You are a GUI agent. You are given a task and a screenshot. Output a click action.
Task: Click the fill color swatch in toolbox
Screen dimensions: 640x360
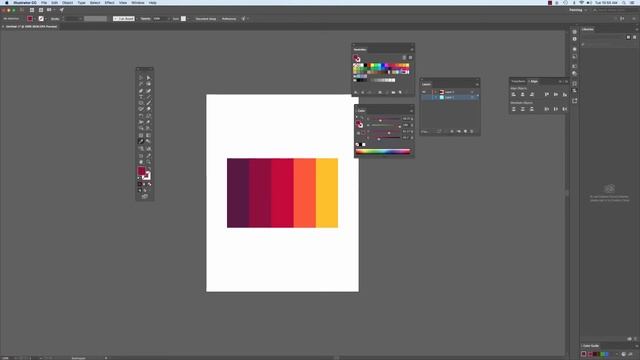click(141, 171)
